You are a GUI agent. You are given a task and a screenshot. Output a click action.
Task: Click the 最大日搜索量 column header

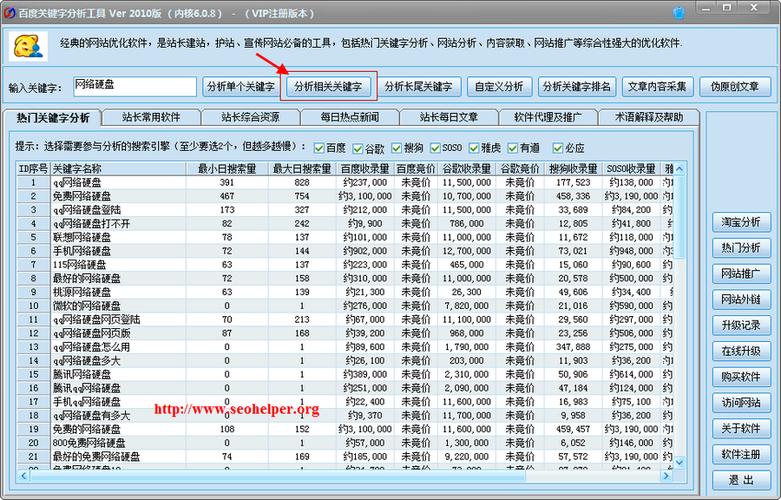pos(302,169)
